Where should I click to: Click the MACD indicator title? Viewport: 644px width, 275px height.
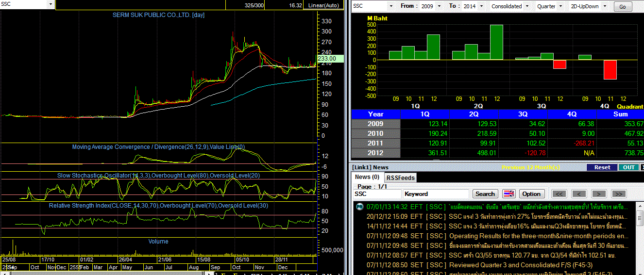point(158,147)
